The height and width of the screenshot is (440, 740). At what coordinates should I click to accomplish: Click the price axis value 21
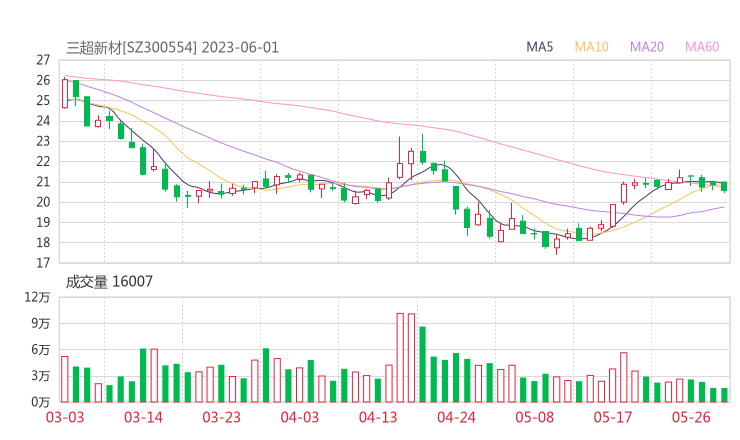[43, 182]
